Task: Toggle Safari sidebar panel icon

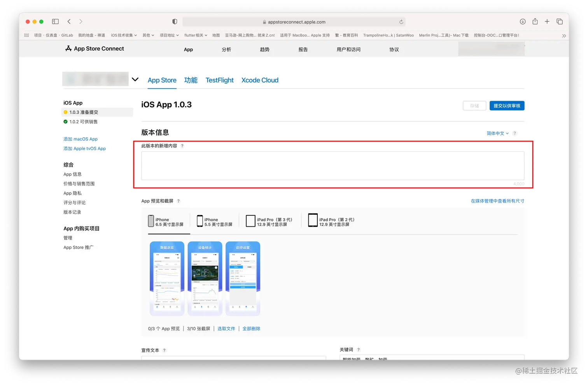Action: click(x=55, y=21)
